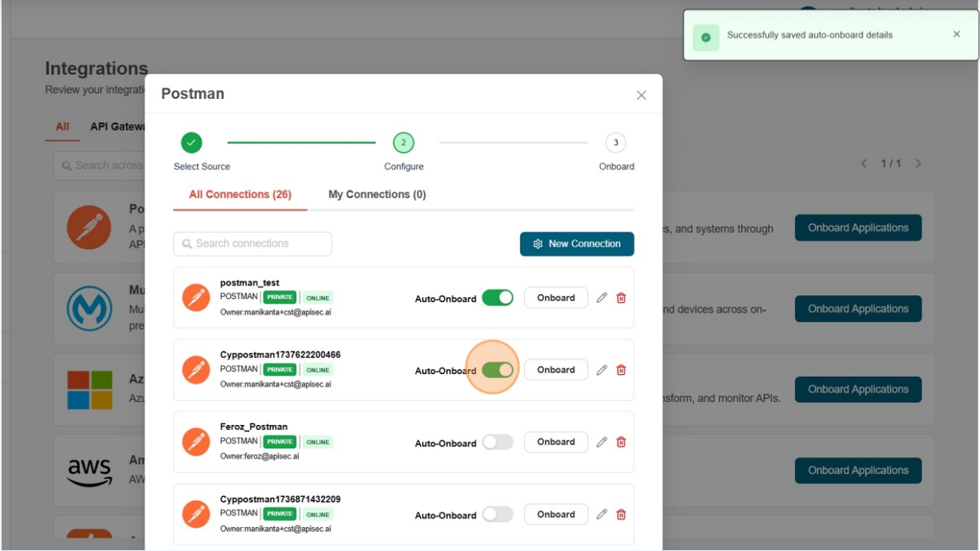Enable Auto-Onboard for Feroz_Postman
The width and height of the screenshot is (980, 551).
point(498,442)
